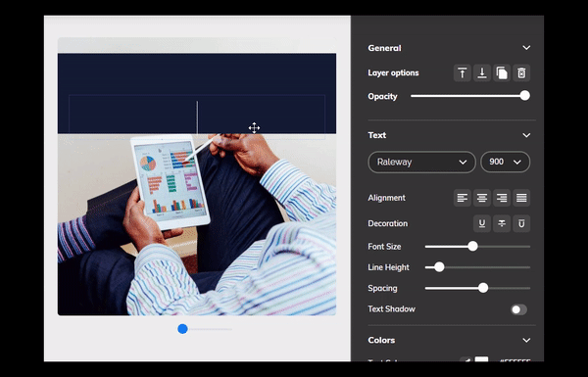Click the blue slider dot below canvas
The height and width of the screenshot is (377, 588).
tap(182, 329)
